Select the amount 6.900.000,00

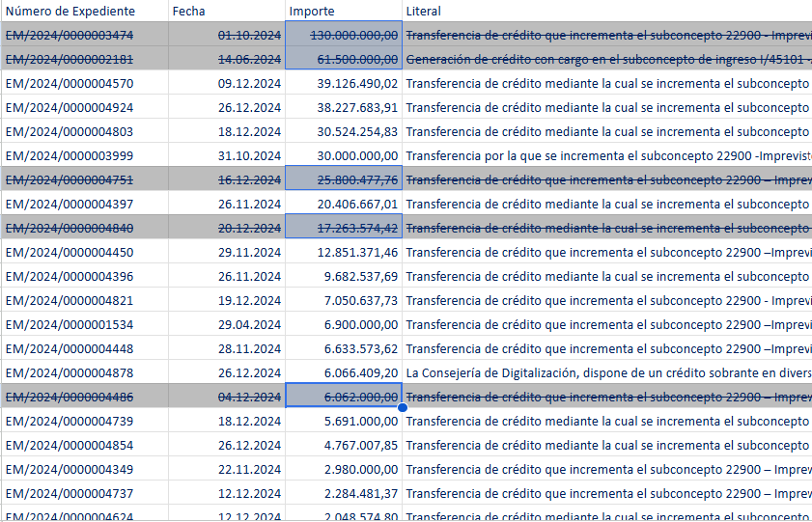point(344,325)
